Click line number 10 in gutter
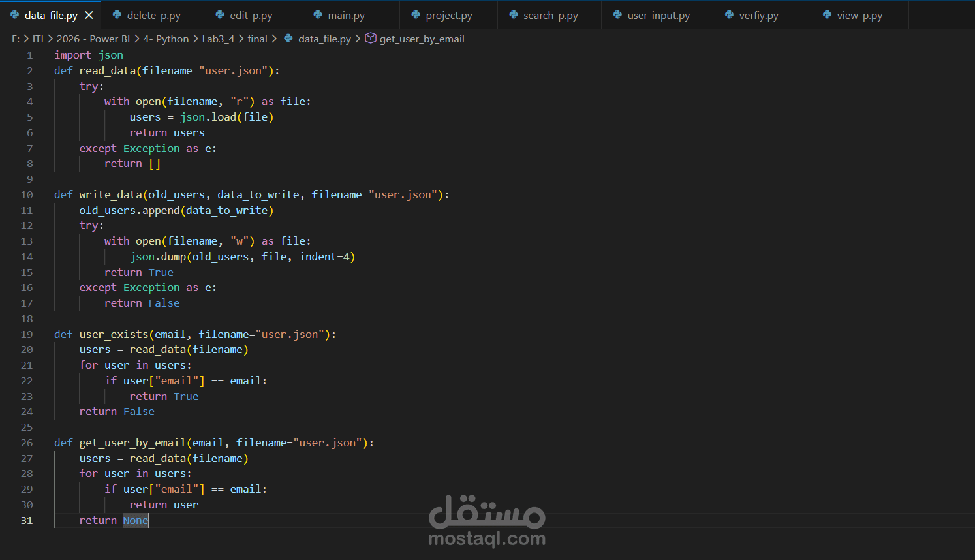This screenshot has width=975, height=560. [x=27, y=195]
